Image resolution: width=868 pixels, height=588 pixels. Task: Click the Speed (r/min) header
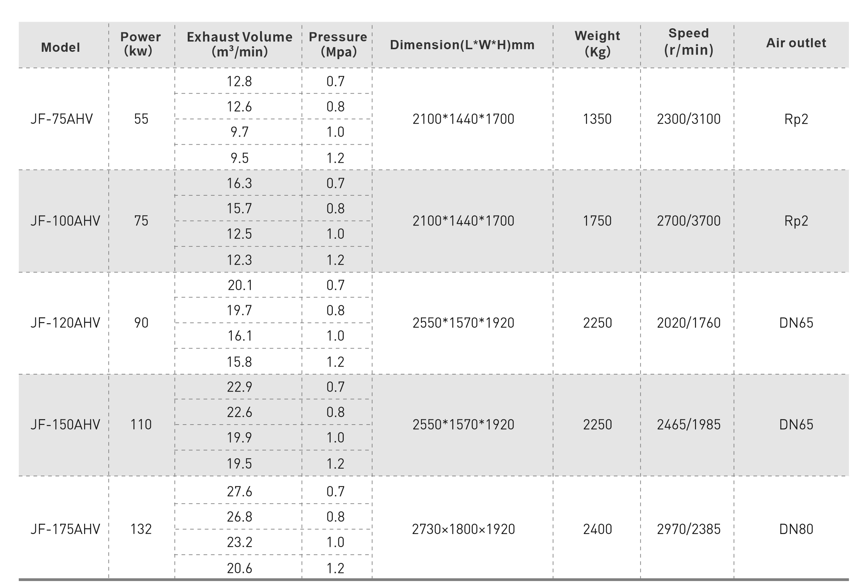click(688, 42)
